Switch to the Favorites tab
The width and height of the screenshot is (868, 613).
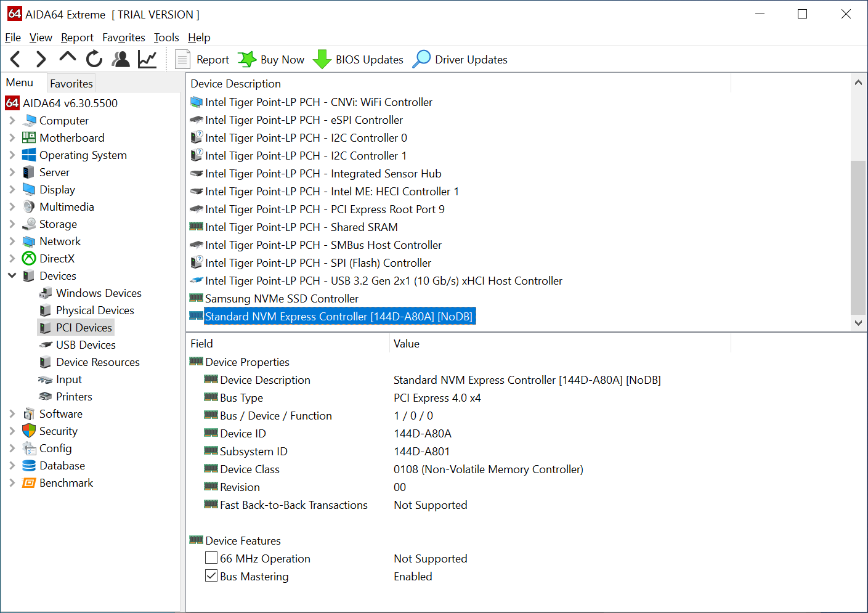tap(71, 83)
